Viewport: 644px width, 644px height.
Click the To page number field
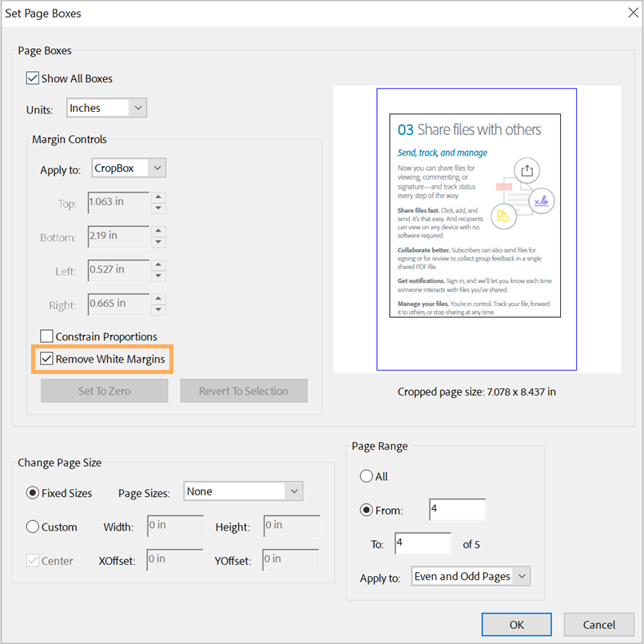click(423, 543)
